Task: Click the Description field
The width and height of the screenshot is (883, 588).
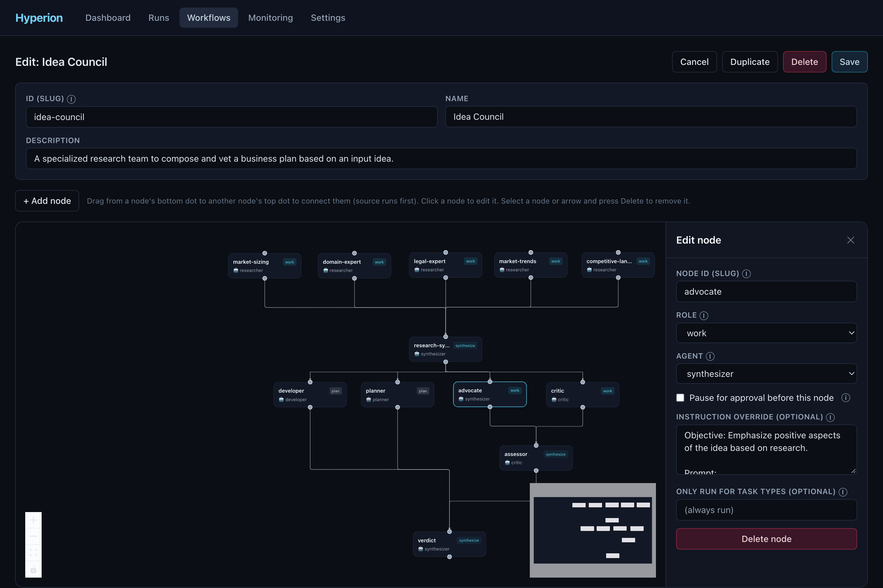Action: pos(441,159)
